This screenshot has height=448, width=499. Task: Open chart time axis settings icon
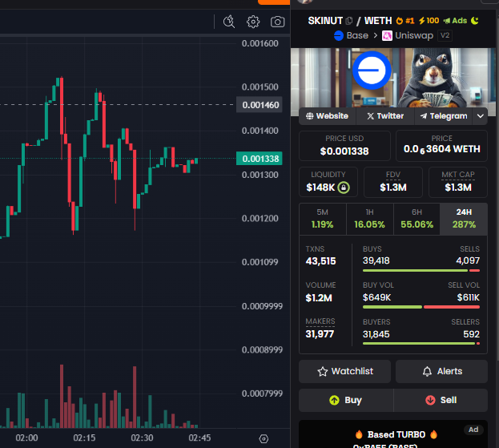point(264,438)
